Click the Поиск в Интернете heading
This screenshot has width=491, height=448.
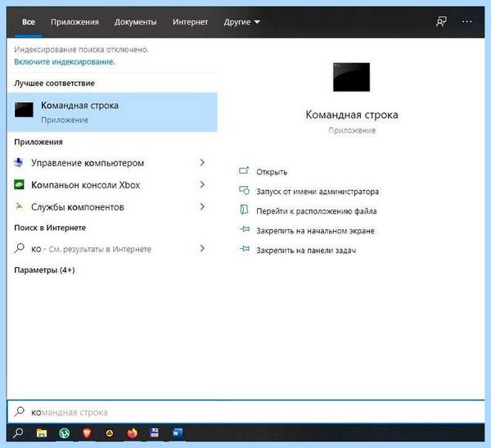[50, 228]
